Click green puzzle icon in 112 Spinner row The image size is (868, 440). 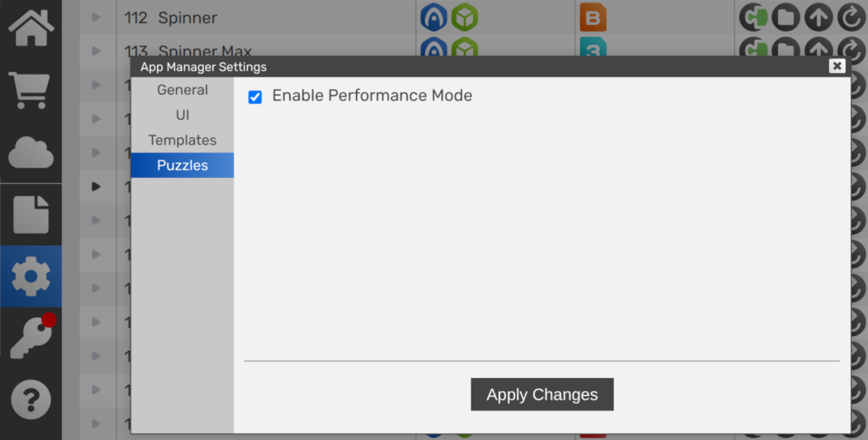[754, 18]
